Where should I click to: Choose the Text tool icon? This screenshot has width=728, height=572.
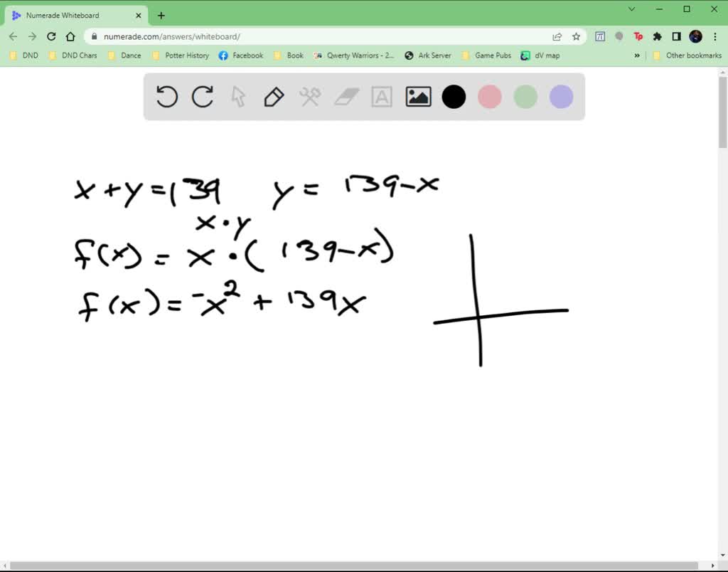[382, 97]
